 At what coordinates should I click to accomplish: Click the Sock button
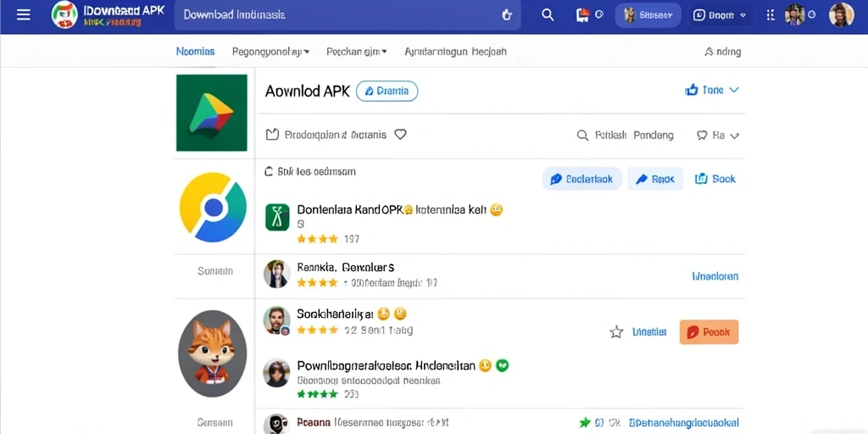[715, 179]
